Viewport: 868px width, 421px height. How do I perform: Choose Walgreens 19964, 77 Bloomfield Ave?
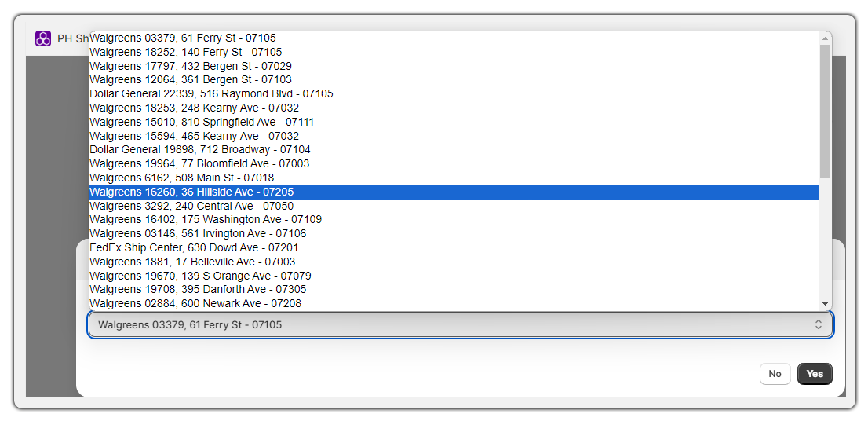point(454,164)
